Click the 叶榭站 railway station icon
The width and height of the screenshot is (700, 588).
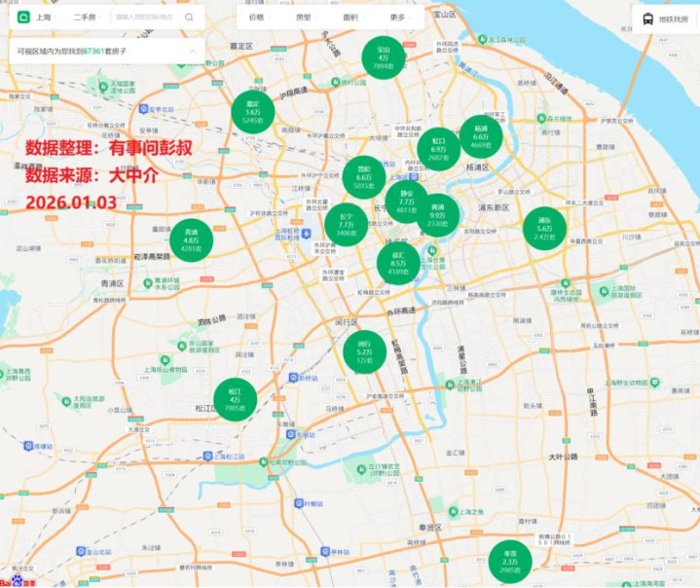[x=299, y=503]
